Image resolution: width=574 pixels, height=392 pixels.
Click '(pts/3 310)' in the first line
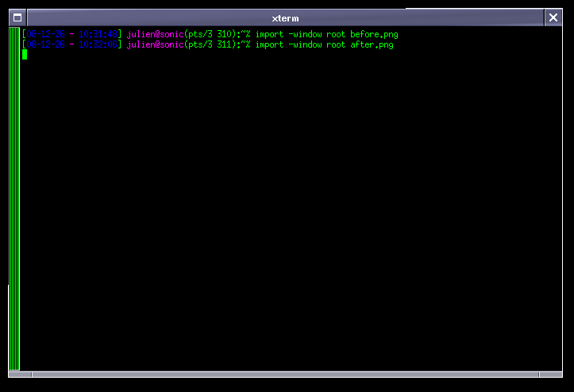point(210,34)
